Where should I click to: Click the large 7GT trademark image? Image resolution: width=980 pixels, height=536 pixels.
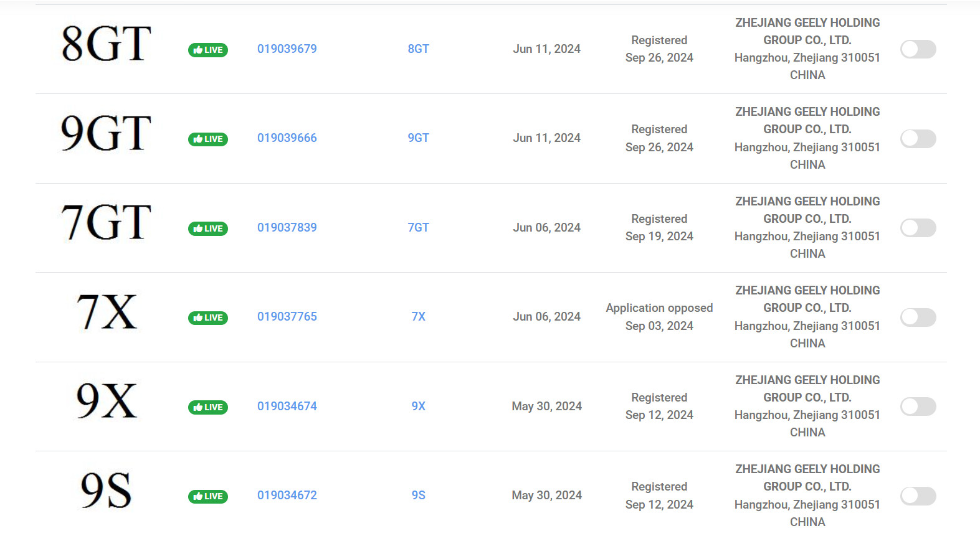coord(106,222)
